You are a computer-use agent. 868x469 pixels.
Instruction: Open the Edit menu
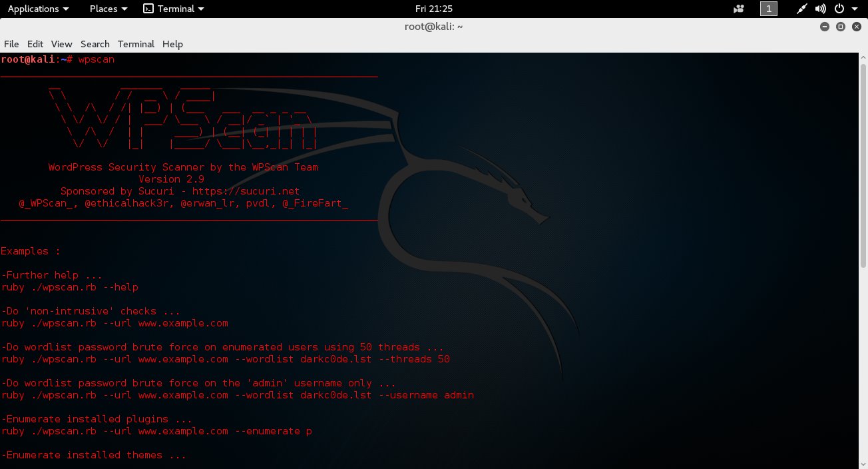[x=35, y=44]
